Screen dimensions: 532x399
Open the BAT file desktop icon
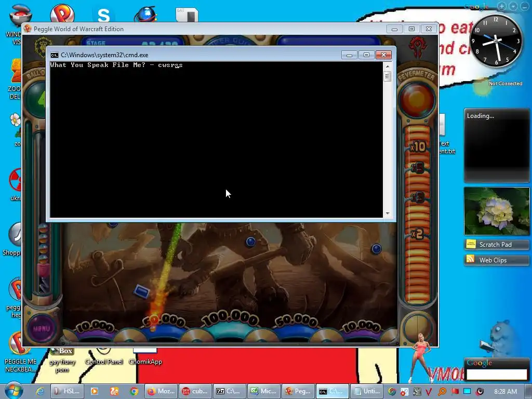coord(187,15)
